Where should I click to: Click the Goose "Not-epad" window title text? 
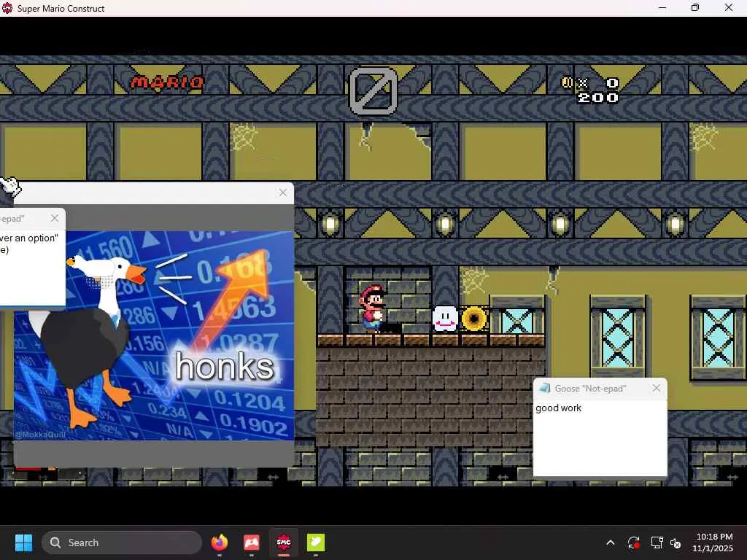590,389
